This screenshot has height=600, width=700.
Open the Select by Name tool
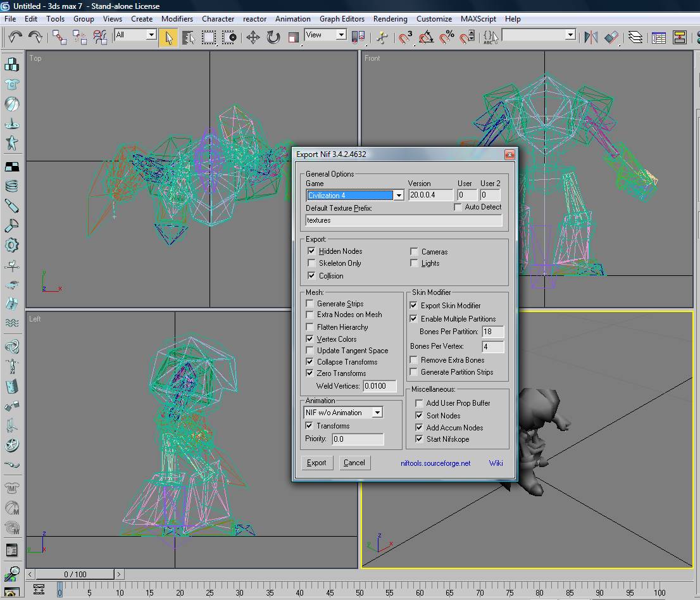click(189, 37)
